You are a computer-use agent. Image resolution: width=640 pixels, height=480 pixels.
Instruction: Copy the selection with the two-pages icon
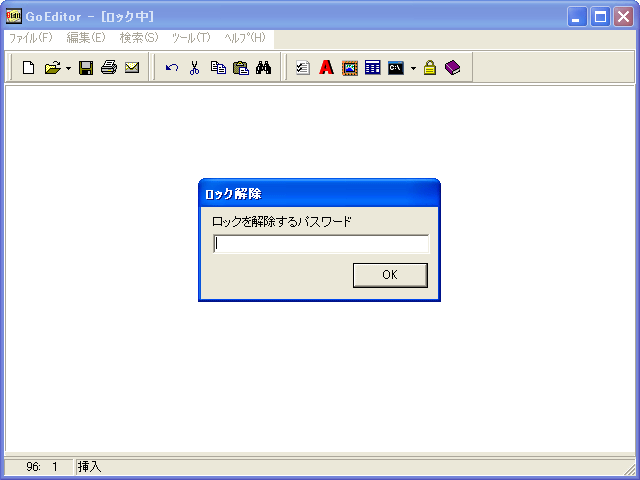coord(218,67)
